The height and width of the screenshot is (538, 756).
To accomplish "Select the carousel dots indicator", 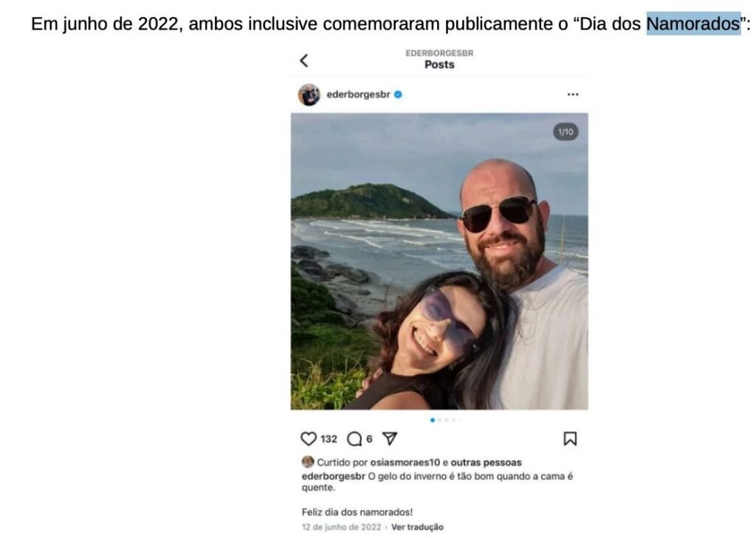I will click(446, 421).
